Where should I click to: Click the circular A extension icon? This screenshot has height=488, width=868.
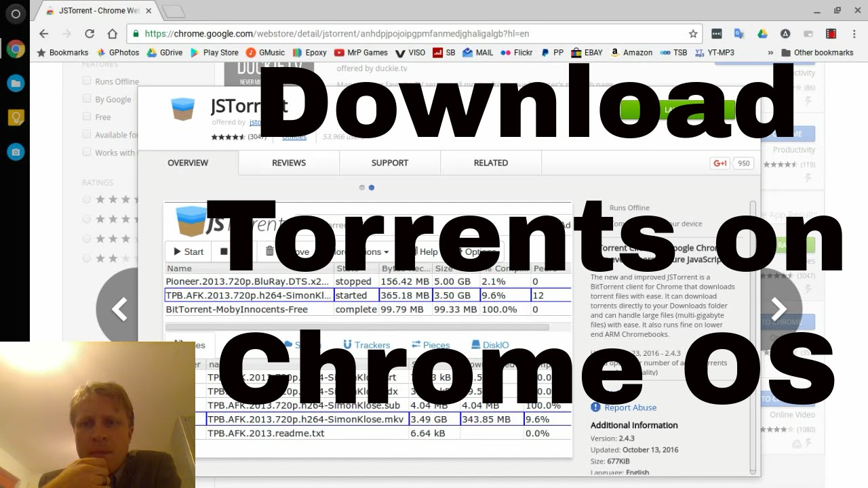(x=785, y=33)
